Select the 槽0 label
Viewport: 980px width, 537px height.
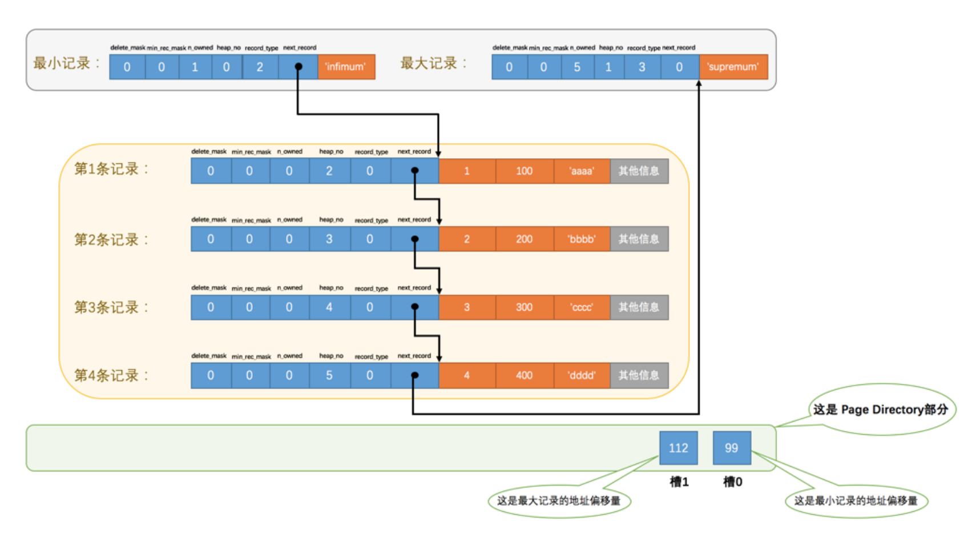pos(733,482)
